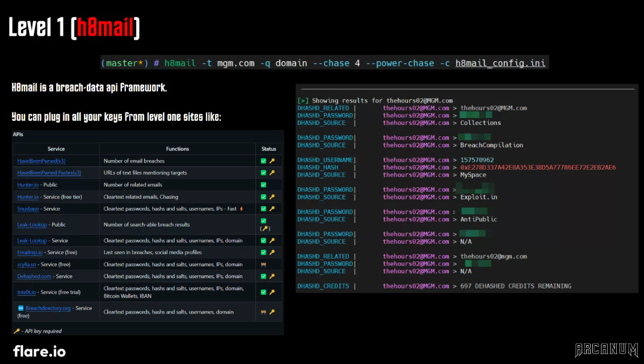Open the Emailrep.io link
644x364 pixels.
click(x=30, y=253)
